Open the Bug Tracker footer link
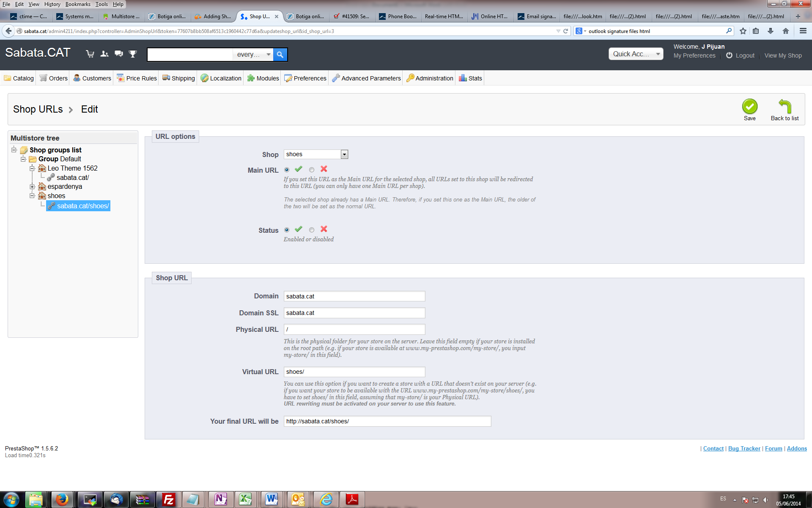This screenshot has height=508, width=812. click(x=744, y=448)
